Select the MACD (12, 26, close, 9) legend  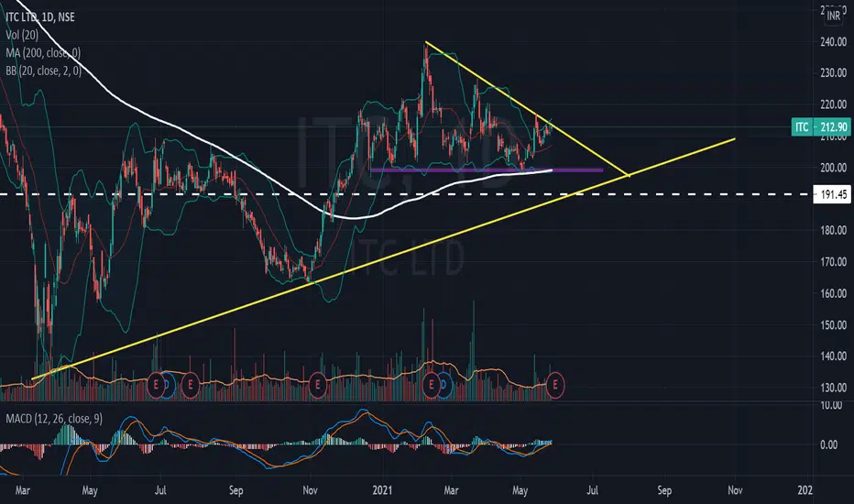click(54, 419)
